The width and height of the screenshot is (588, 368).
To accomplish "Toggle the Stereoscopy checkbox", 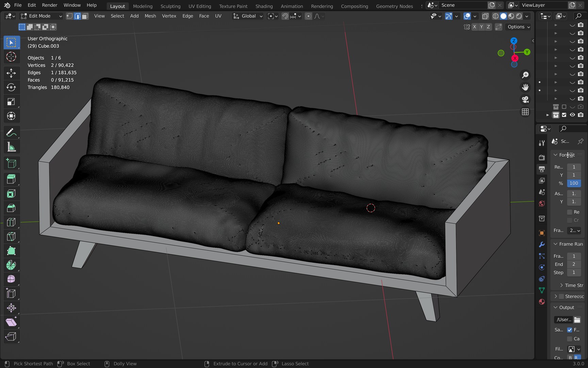I will (x=561, y=296).
